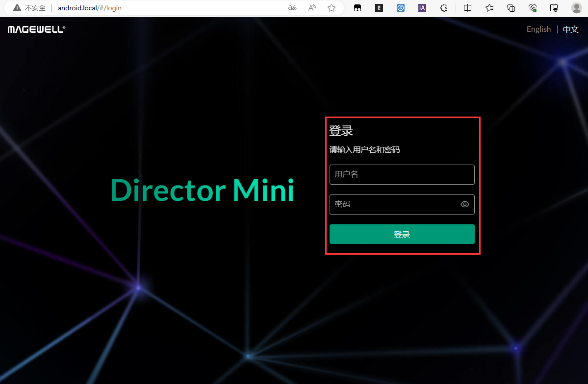Switch interface language to English
Viewport: 588px width, 384px height.
pyautogui.click(x=538, y=29)
